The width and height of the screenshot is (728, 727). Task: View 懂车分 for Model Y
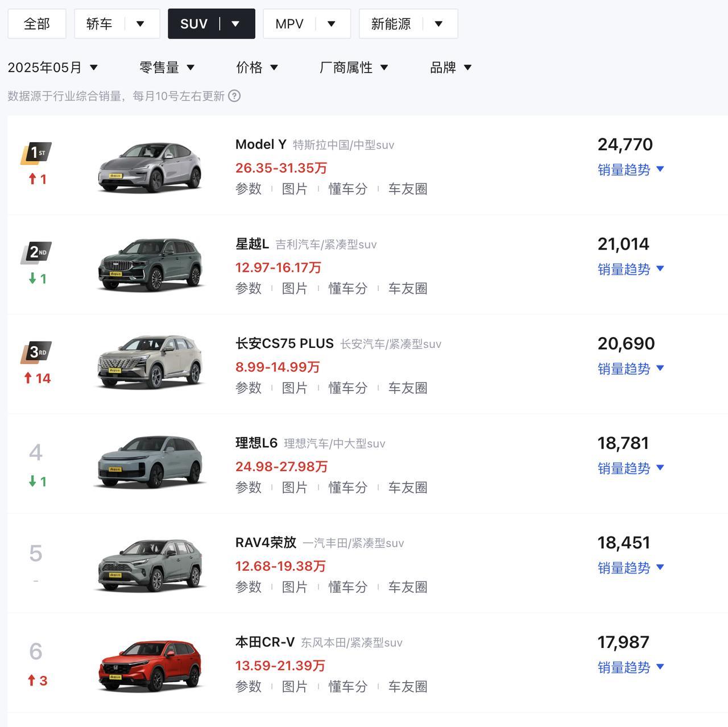[x=348, y=189]
